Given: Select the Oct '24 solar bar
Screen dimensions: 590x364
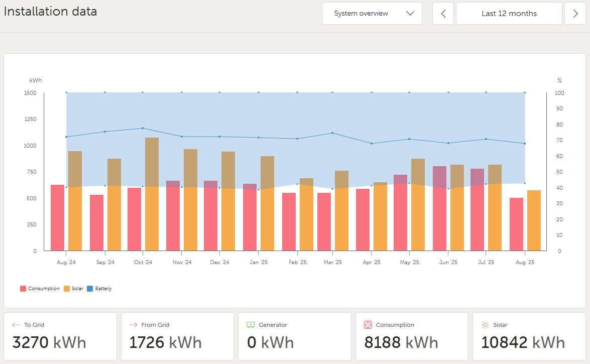Looking at the screenshot, I should pos(152,194).
